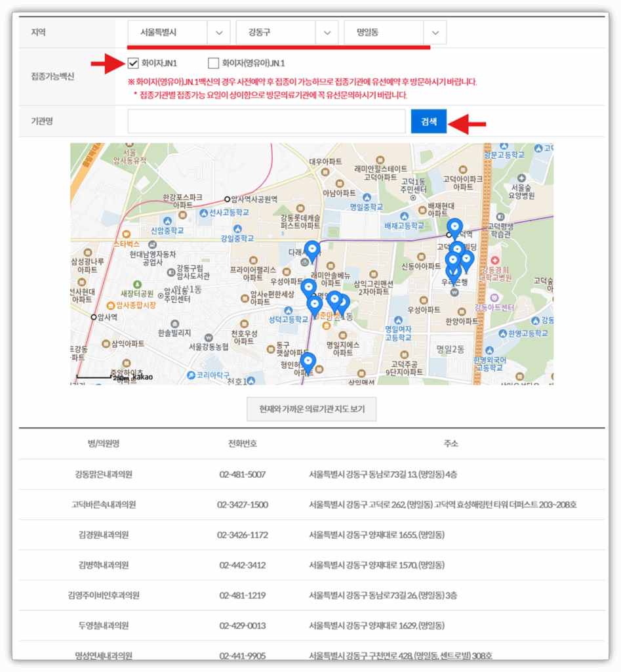
Task: Click the 서울숲요양병원 map icon
Action: 521,178
